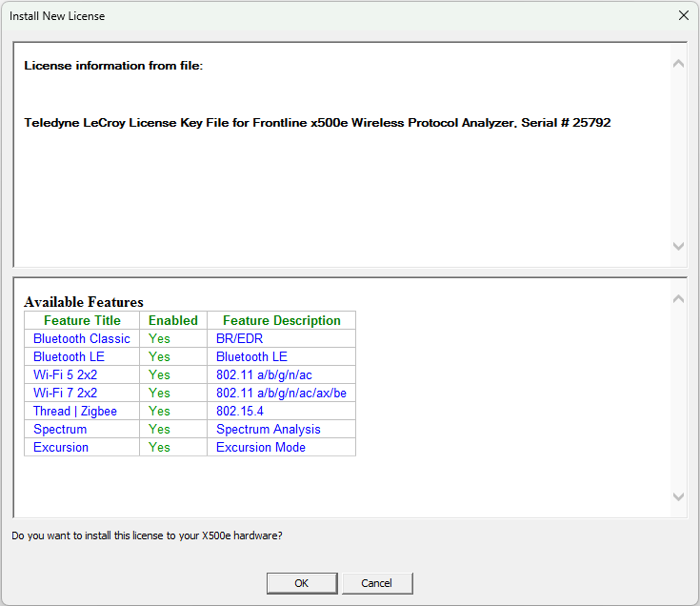The width and height of the screenshot is (700, 606).
Task: Click license info pane scroll up arrow
Action: [x=678, y=64]
